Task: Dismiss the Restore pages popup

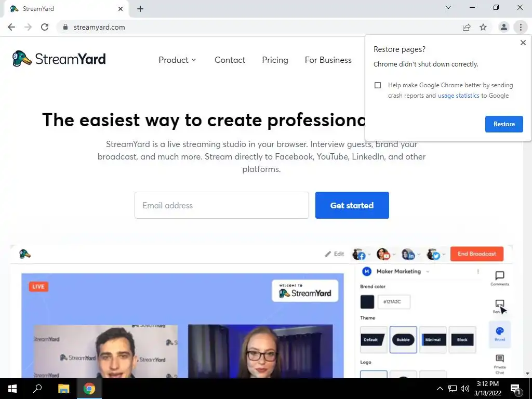Action: [x=523, y=43]
